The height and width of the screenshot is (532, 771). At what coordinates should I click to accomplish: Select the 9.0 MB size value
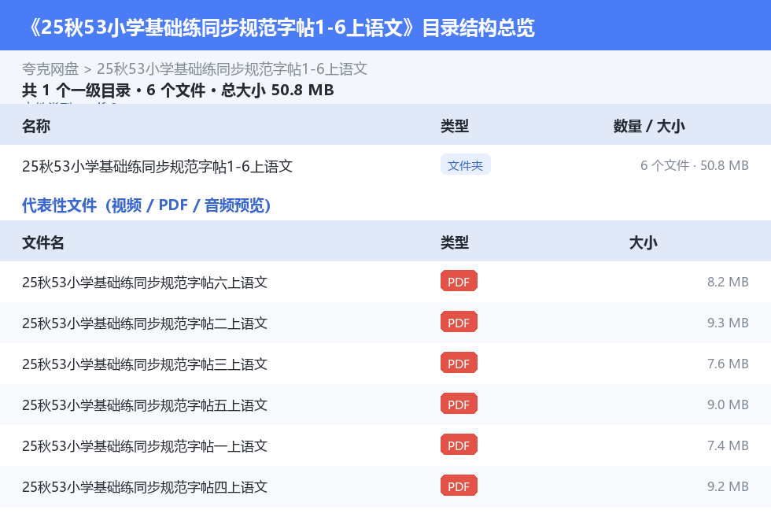pyautogui.click(x=728, y=405)
